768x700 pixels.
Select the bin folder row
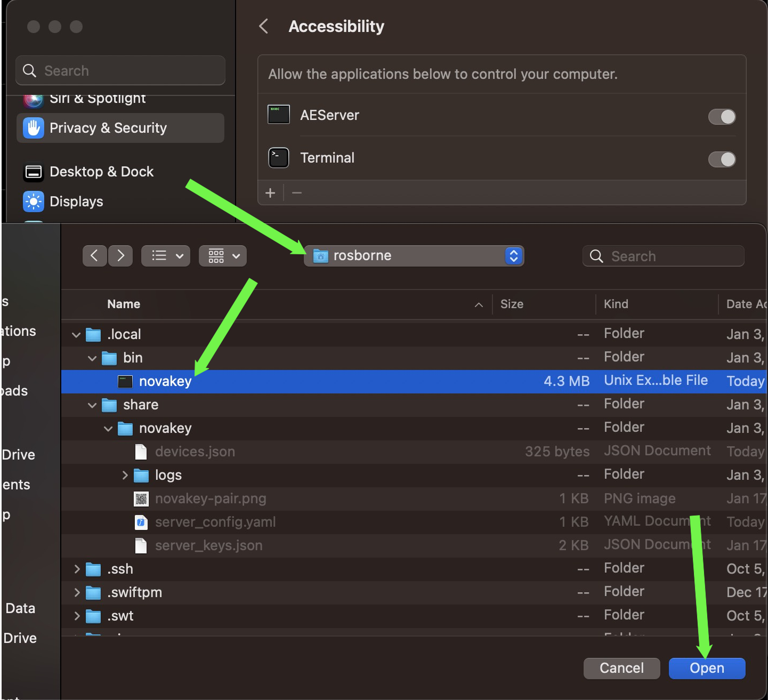point(414,358)
